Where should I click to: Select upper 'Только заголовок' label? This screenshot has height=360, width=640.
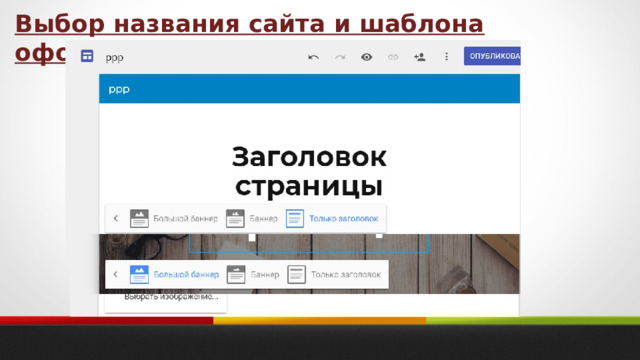click(344, 219)
